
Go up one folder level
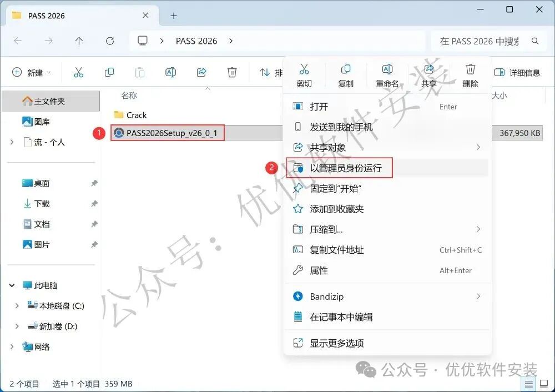(79, 41)
